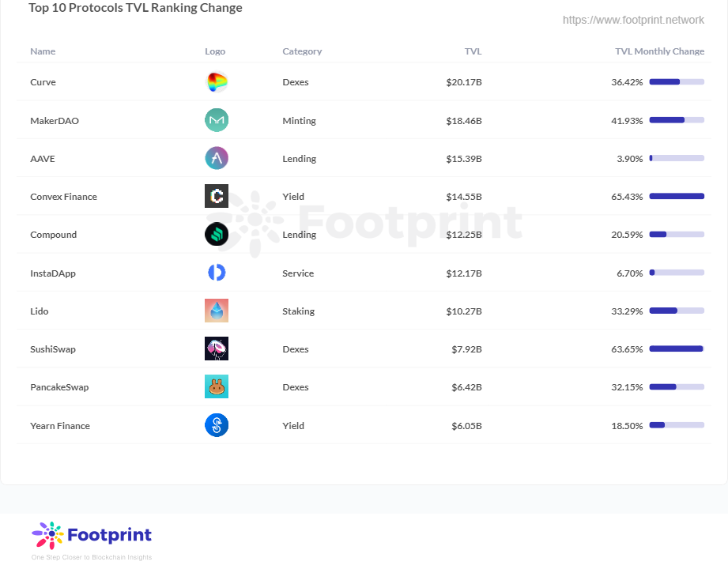Click the Yearn Finance logo

coord(217,425)
